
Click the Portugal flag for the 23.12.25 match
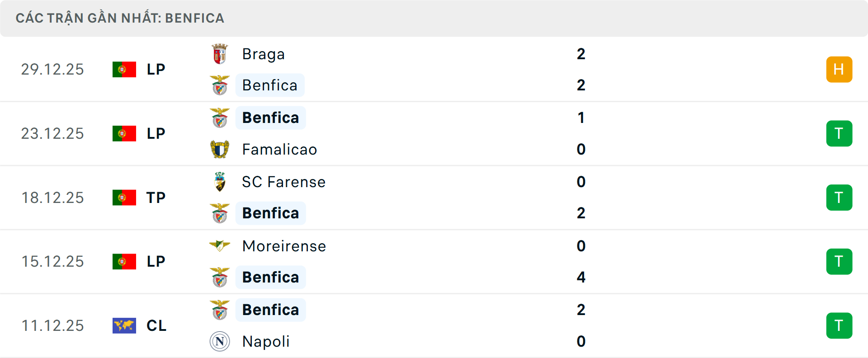pyautogui.click(x=124, y=133)
